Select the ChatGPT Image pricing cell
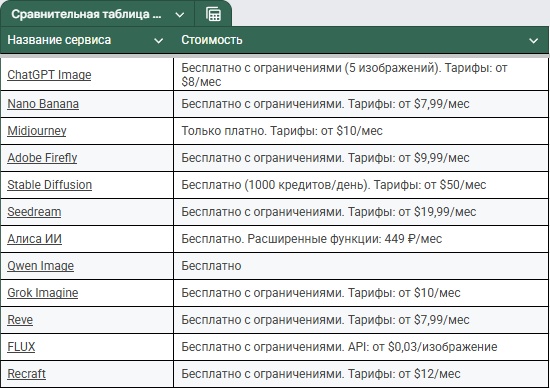Screen dimensions: 550x388 pyautogui.click(x=361, y=74)
